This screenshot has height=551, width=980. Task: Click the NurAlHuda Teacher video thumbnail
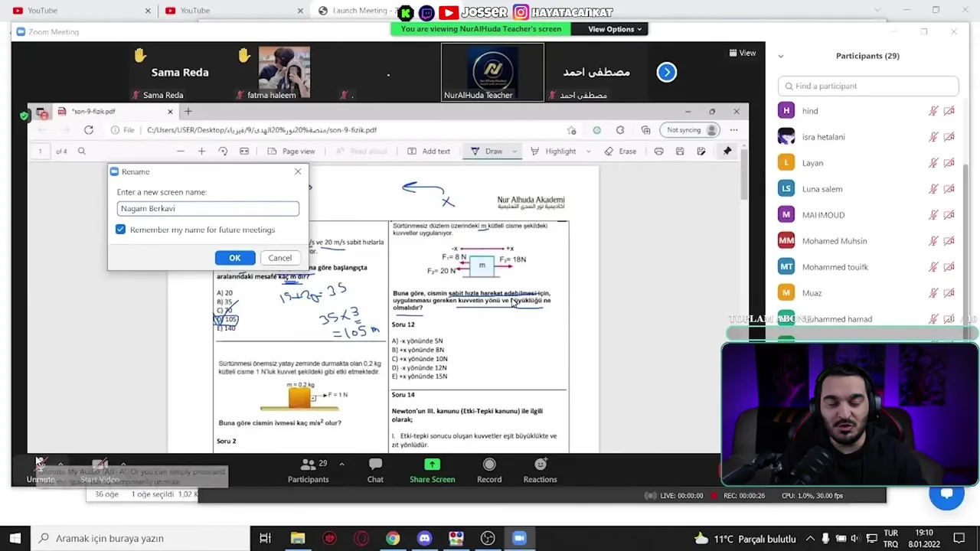click(492, 72)
